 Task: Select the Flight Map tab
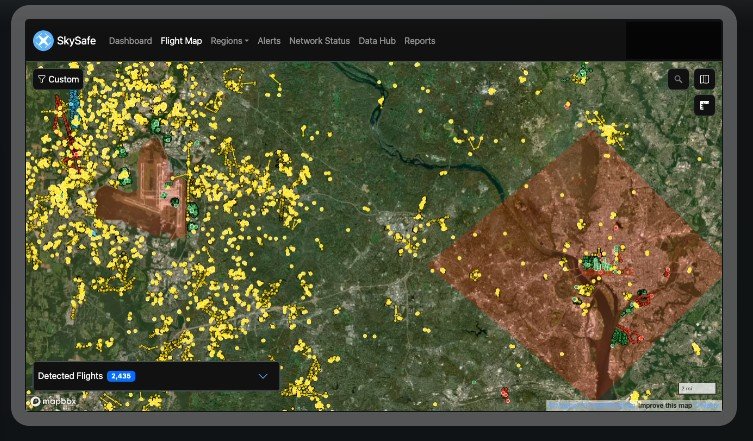181,41
